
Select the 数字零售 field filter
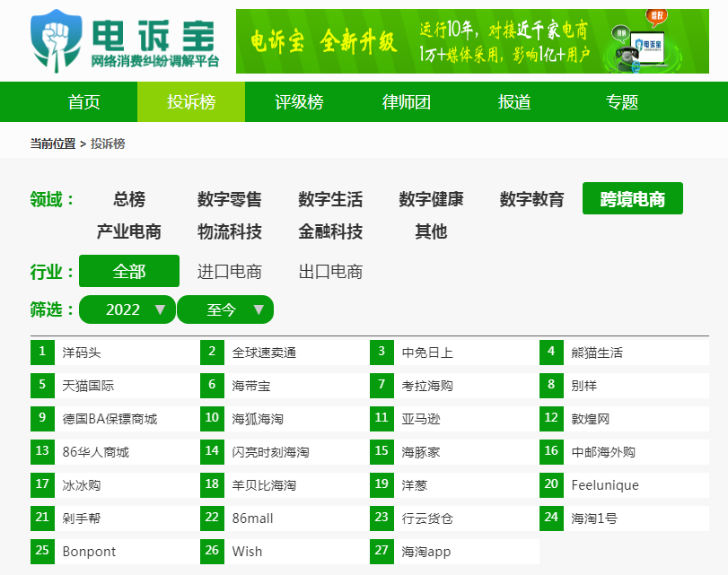tap(230, 199)
